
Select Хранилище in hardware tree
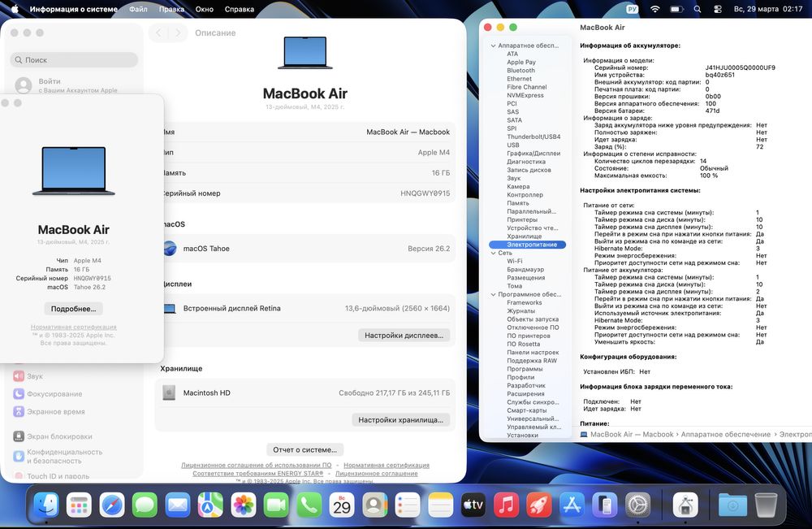pos(524,236)
